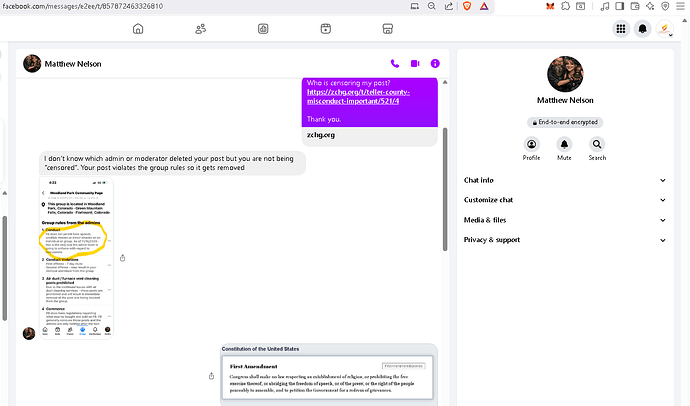
Task: Click the left chat list scrollbar
Action: click(4, 268)
